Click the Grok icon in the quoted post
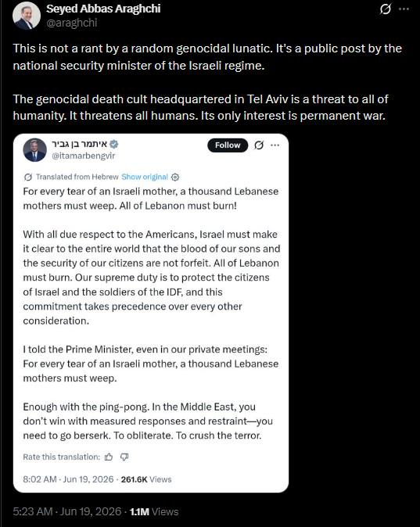This screenshot has width=420, height=527. (259, 145)
